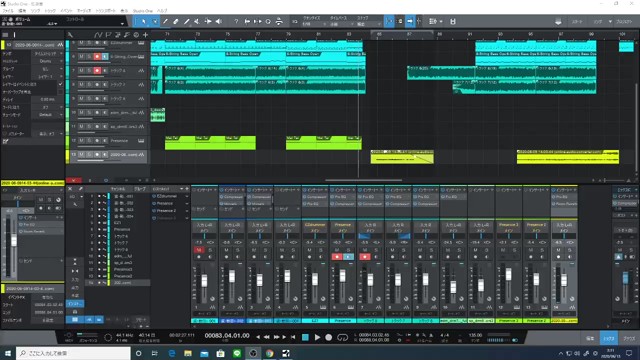Switch to the ミックス view button
The height and width of the screenshot is (360, 640).
[609, 338]
